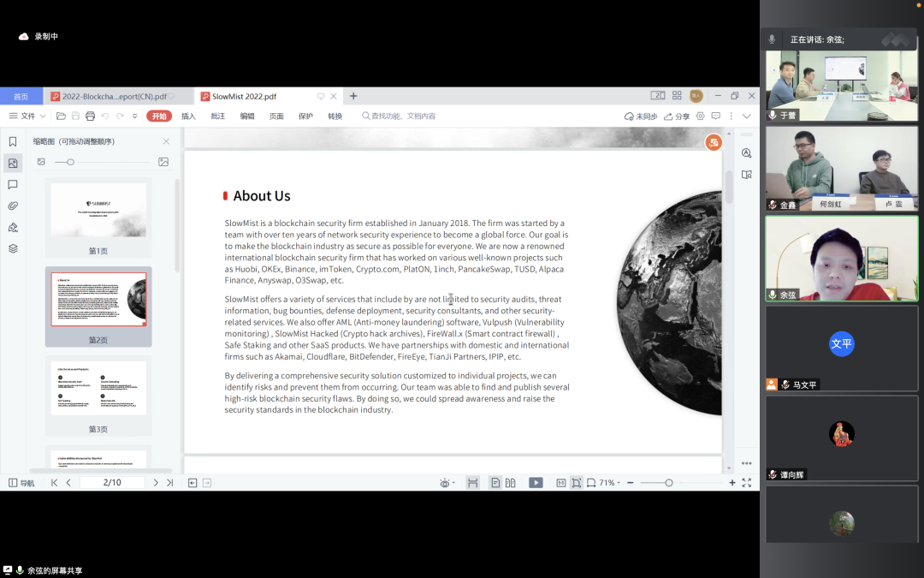
Task: Go to next page arrow
Action: 156,482
